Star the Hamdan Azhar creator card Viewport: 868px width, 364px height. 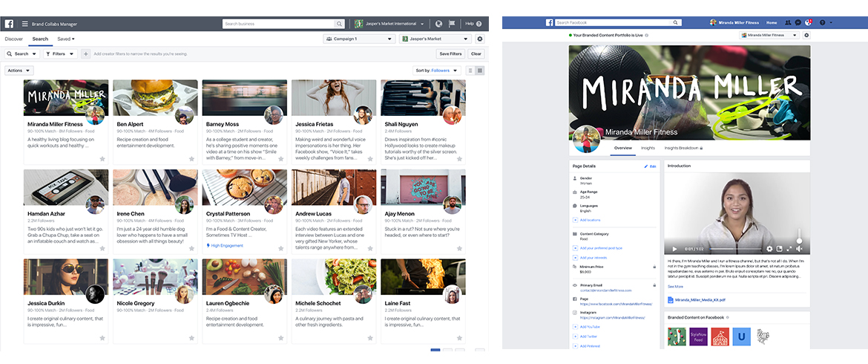(102, 248)
